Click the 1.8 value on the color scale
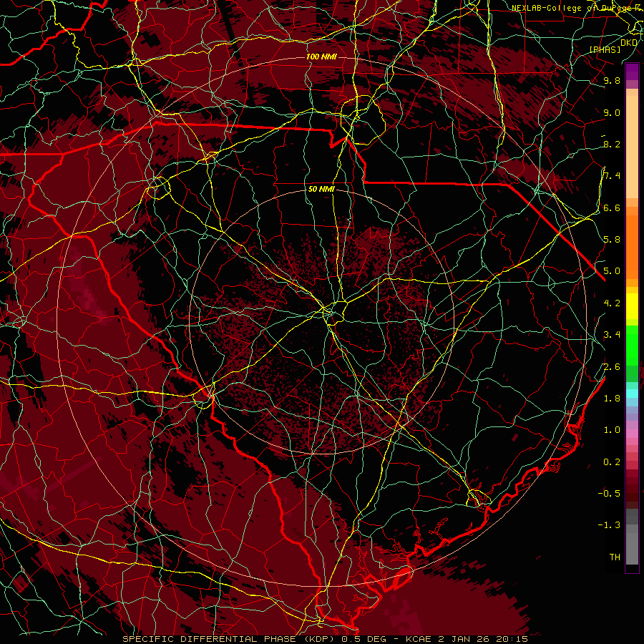 point(612,399)
